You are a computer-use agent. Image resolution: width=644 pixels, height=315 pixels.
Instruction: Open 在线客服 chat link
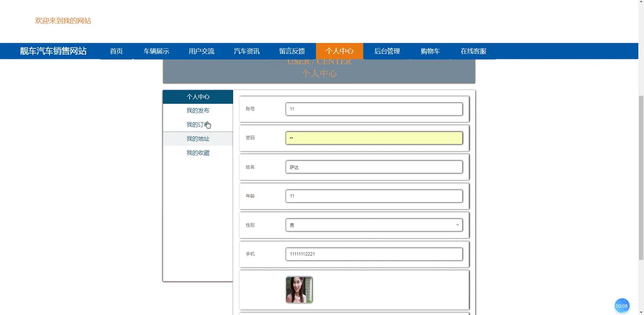(473, 51)
